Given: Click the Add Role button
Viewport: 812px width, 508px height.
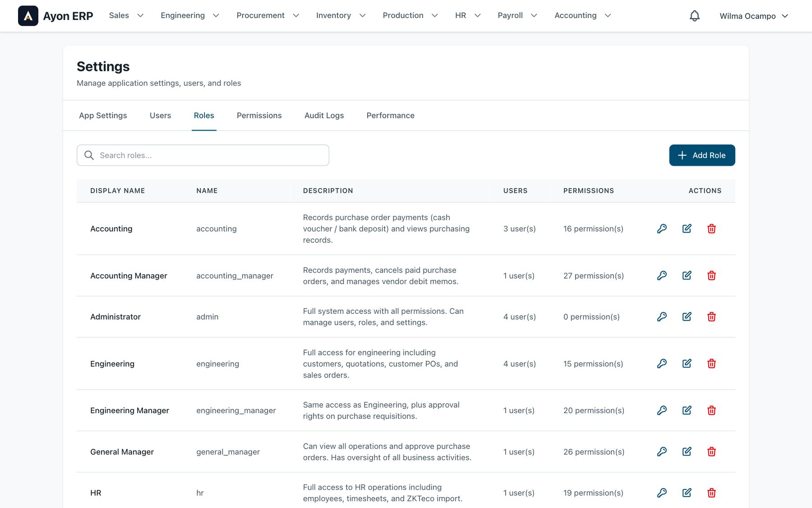Looking at the screenshot, I should point(702,155).
